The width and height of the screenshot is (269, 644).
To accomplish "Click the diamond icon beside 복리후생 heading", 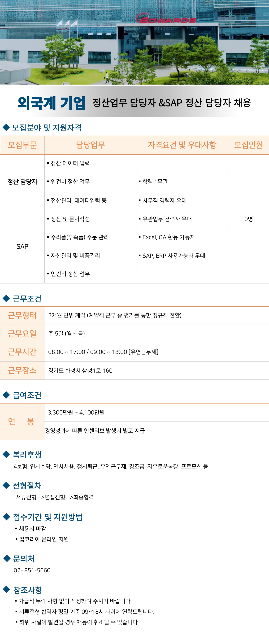I will click(x=6, y=454).
